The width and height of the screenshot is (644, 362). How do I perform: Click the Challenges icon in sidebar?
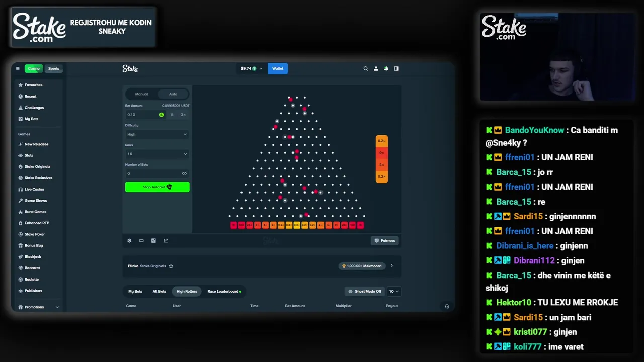pyautogui.click(x=21, y=108)
